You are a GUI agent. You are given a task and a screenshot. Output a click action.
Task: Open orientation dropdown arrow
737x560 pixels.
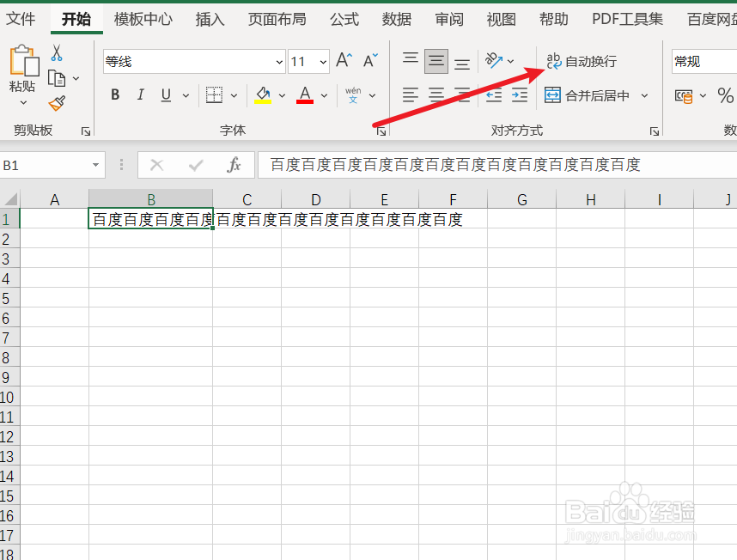click(x=511, y=61)
